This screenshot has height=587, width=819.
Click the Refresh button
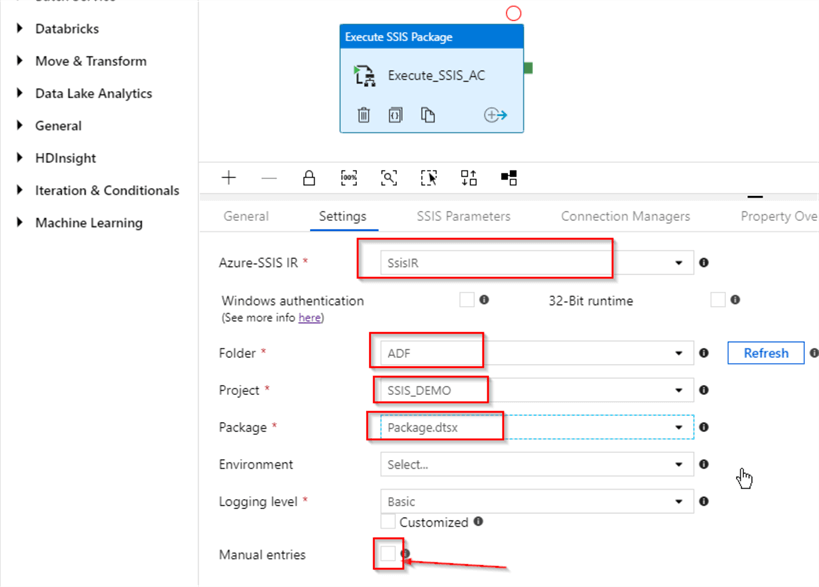765,353
